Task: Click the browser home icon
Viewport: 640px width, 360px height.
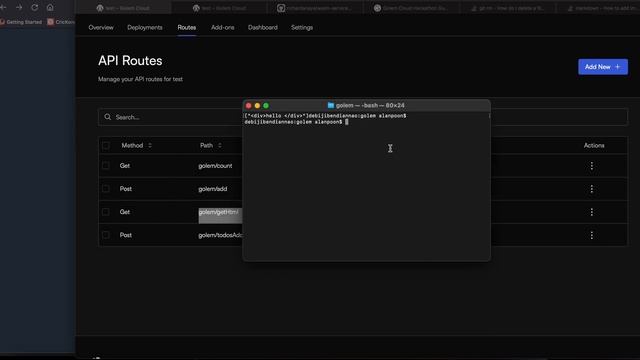Action: point(50,7)
